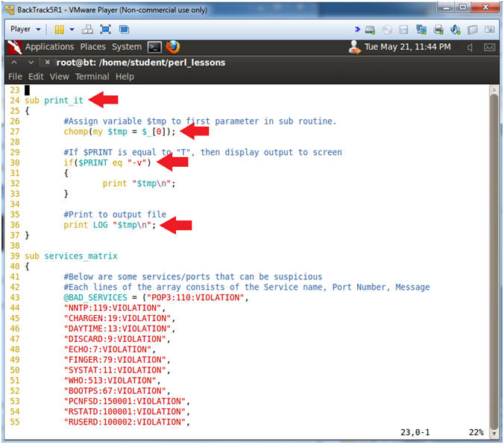Click the "ECHO:7:VIOLATION" string
This screenshot has width=504, height=444.
(107, 349)
